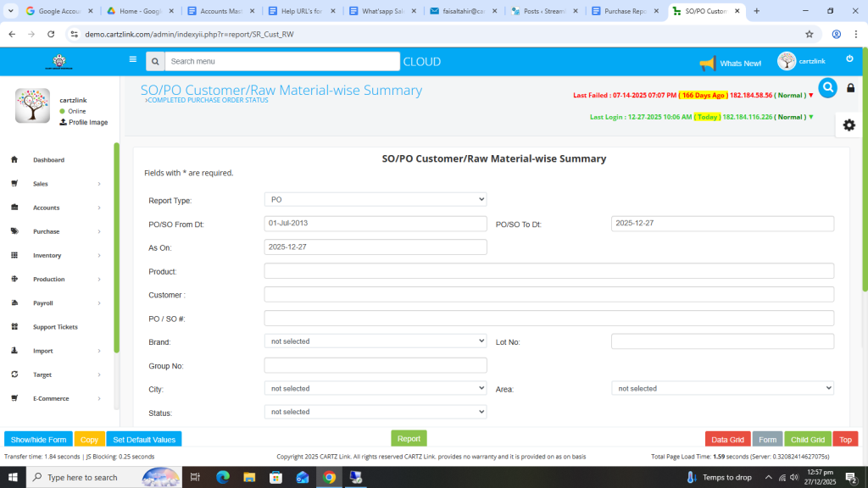This screenshot has width=868, height=488.
Task: Click the blue round search icon
Action: (x=827, y=87)
